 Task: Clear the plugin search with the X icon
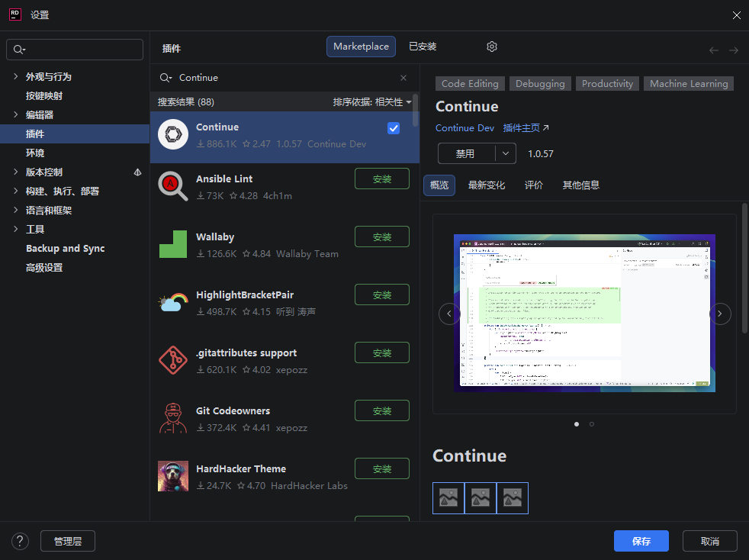(403, 77)
